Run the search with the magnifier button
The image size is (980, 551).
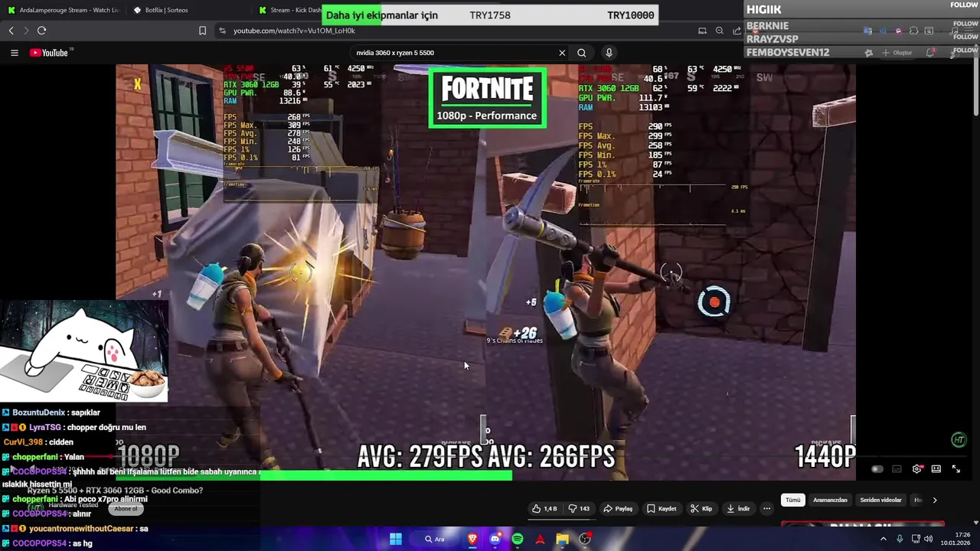tap(582, 53)
